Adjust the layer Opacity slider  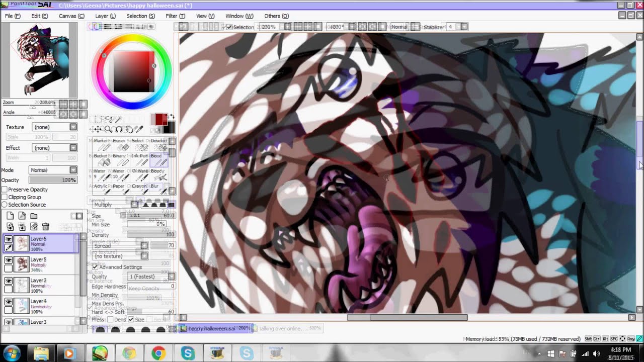tap(52, 180)
